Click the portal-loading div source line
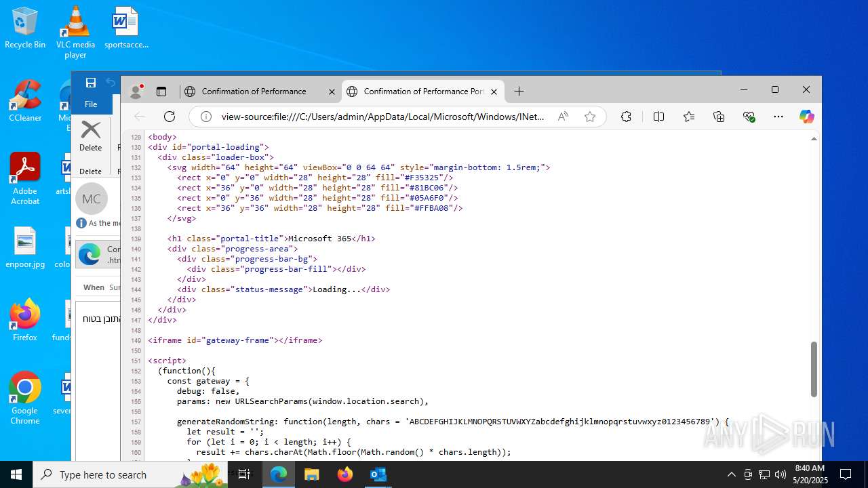Image resolution: width=868 pixels, height=488 pixels. pyautogui.click(x=209, y=147)
